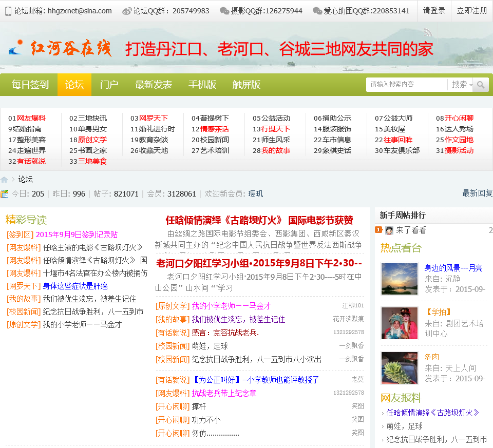Click the home icon in breadcrumb
The width and height of the screenshot is (493, 448).
[x=4, y=180]
